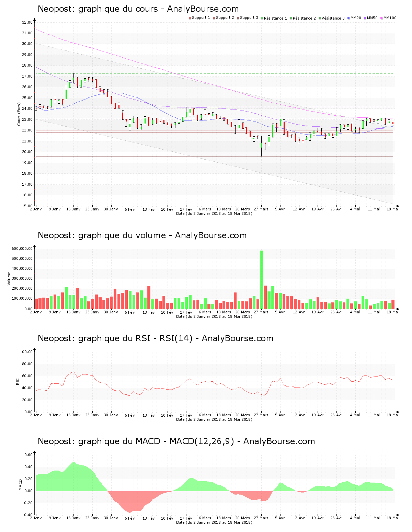Click the 32.00 value on price axis
The height and width of the screenshot is (532, 412).
pyautogui.click(x=27, y=22)
